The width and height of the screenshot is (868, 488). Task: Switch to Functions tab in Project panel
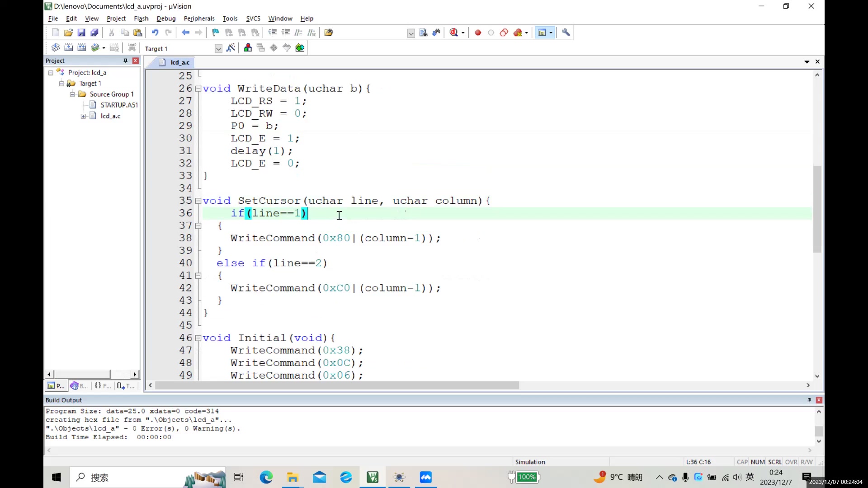(102, 386)
